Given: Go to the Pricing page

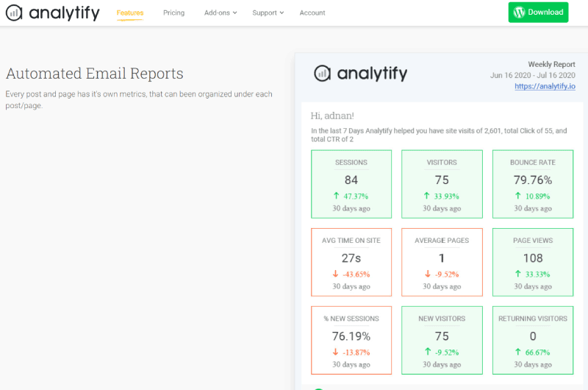Looking at the screenshot, I should [x=173, y=13].
